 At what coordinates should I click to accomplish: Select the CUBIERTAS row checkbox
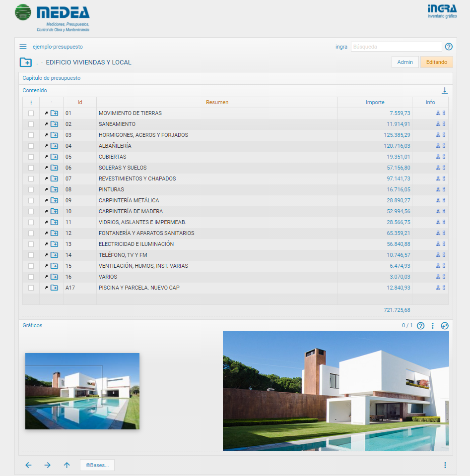[31, 157]
